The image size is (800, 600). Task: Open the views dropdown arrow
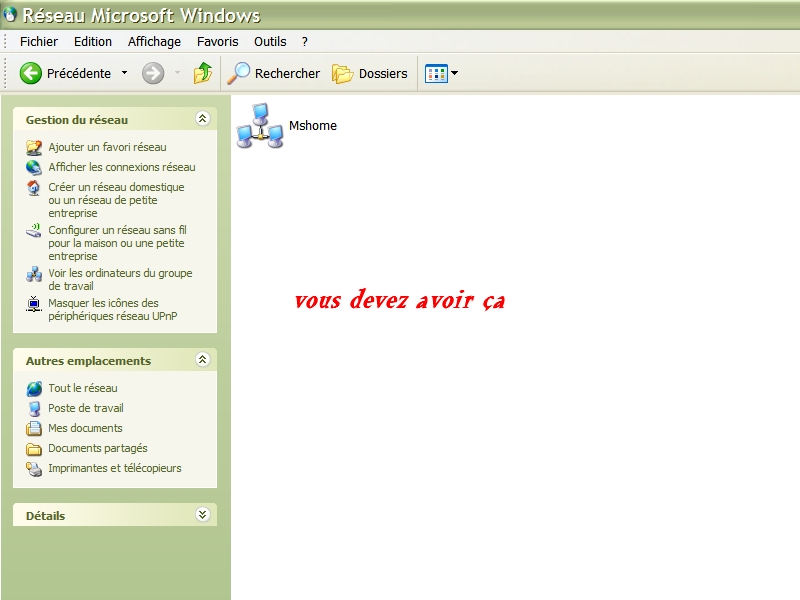(x=455, y=73)
